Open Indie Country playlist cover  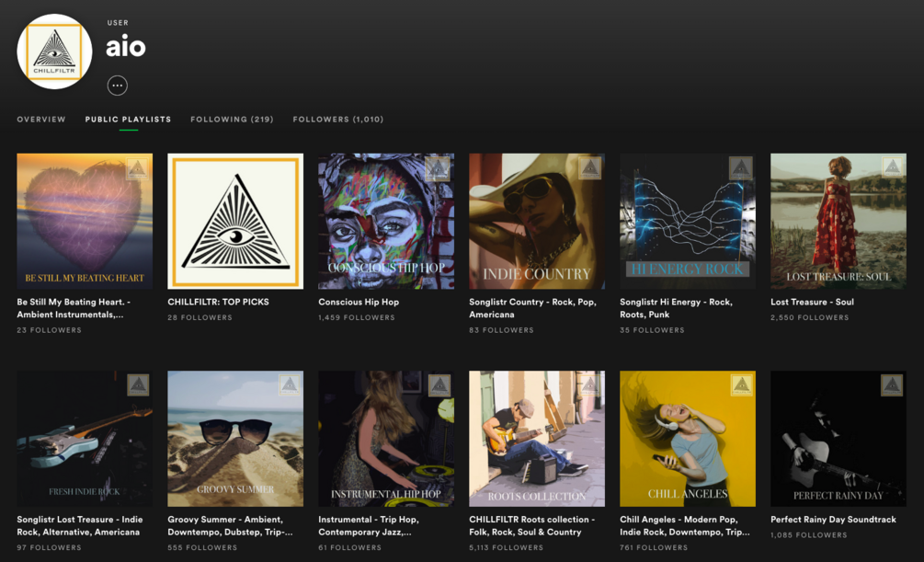537,221
